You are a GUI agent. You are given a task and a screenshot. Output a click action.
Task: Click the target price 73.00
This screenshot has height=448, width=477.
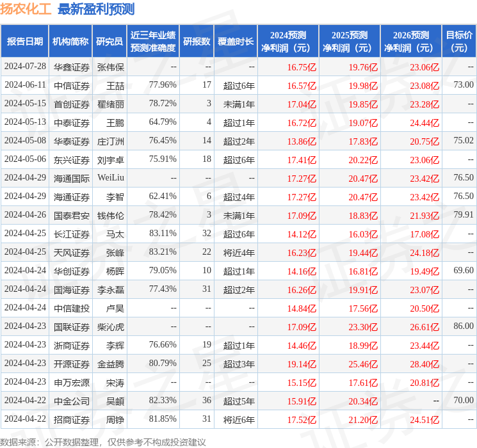pos(464,84)
